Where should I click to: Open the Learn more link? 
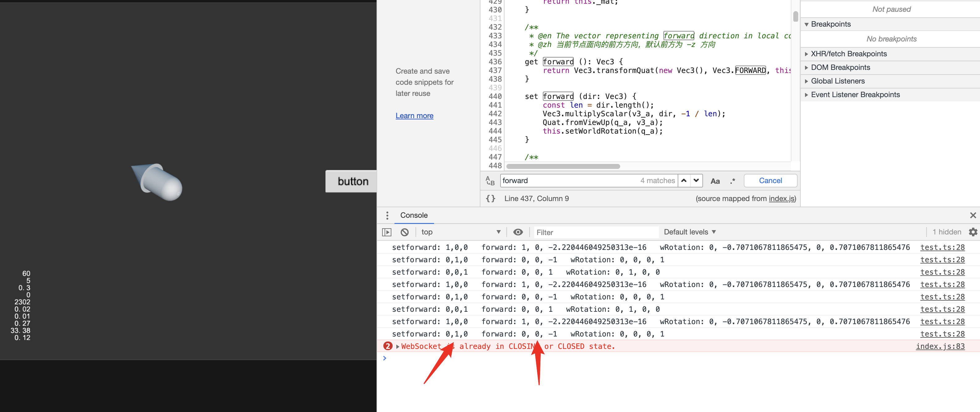point(414,116)
